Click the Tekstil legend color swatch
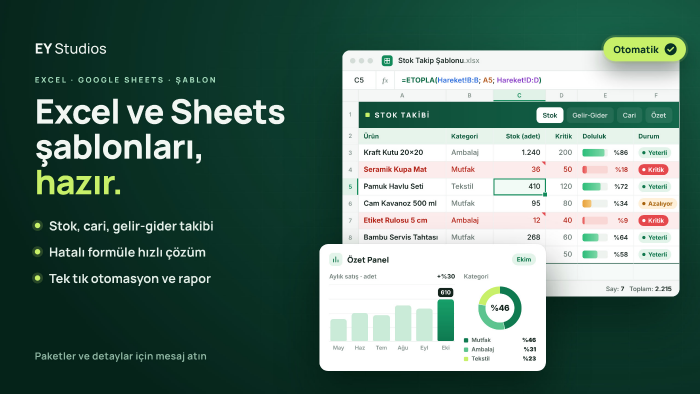The width and height of the screenshot is (700, 394). pos(466,359)
